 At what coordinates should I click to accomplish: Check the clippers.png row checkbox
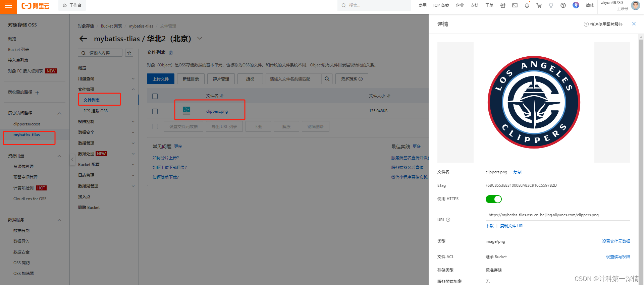tap(155, 111)
